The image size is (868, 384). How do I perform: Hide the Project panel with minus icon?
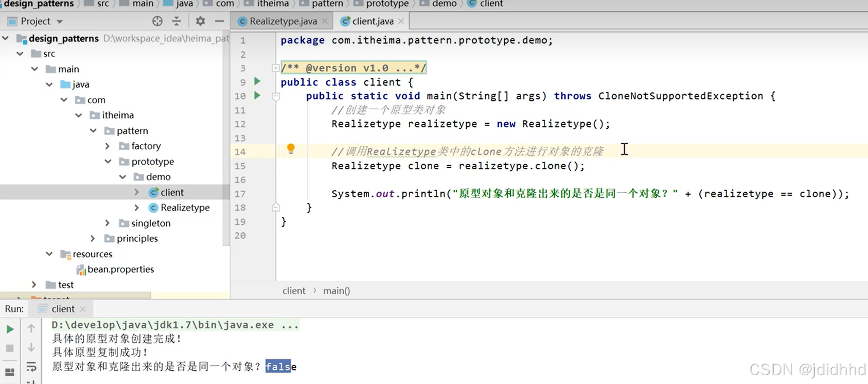[x=219, y=21]
